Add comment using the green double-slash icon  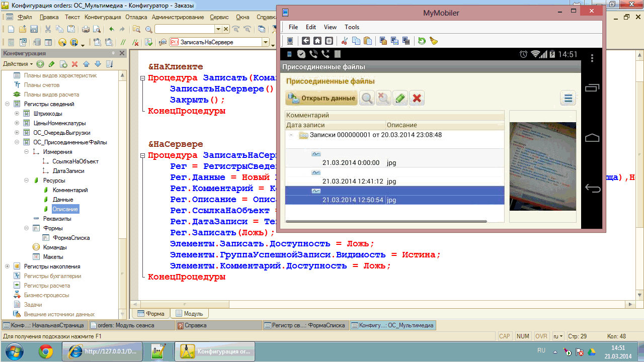pyautogui.click(x=123, y=42)
